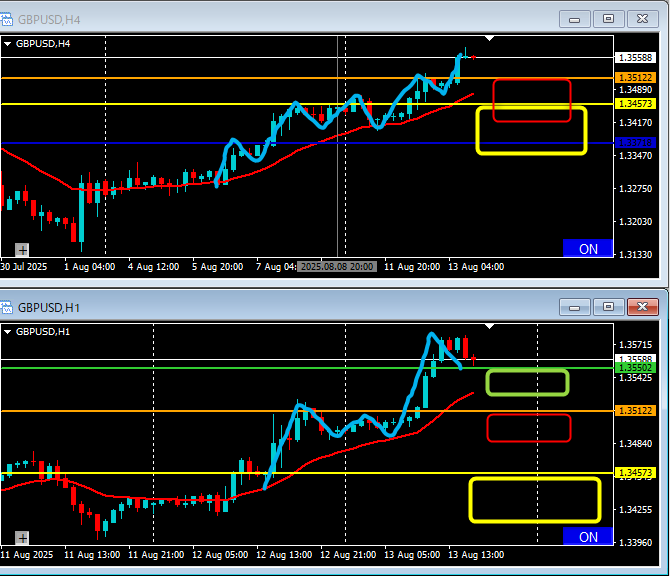Select orange 1.35122 price label in H4 chart
The height and width of the screenshot is (576, 670).
coord(635,78)
